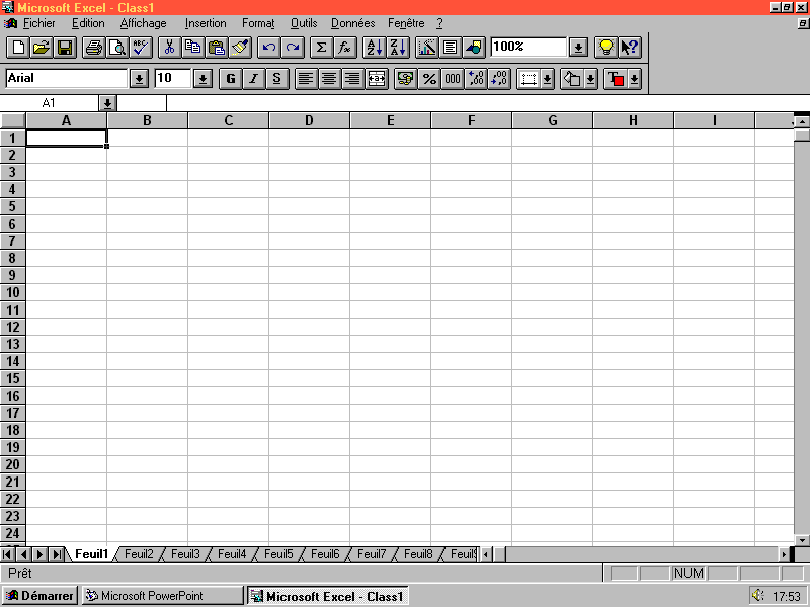
Task: Center cell contents horizontally
Action: [330, 79]
